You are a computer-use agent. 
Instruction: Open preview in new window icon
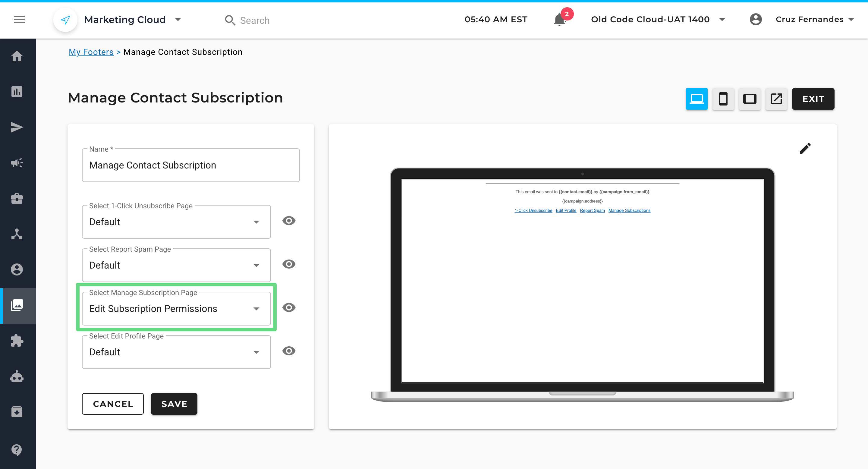(776, 99)
